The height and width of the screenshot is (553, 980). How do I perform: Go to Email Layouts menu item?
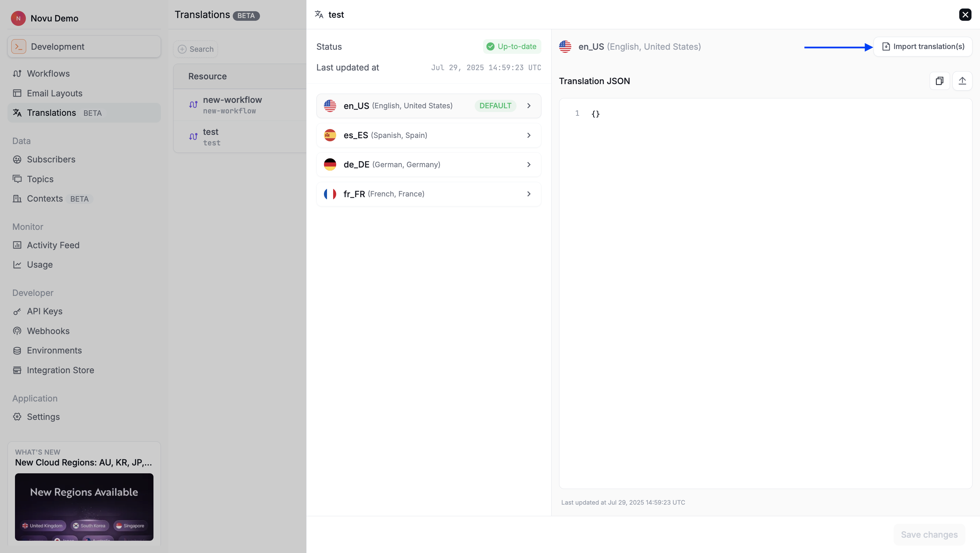coord(54,93)
